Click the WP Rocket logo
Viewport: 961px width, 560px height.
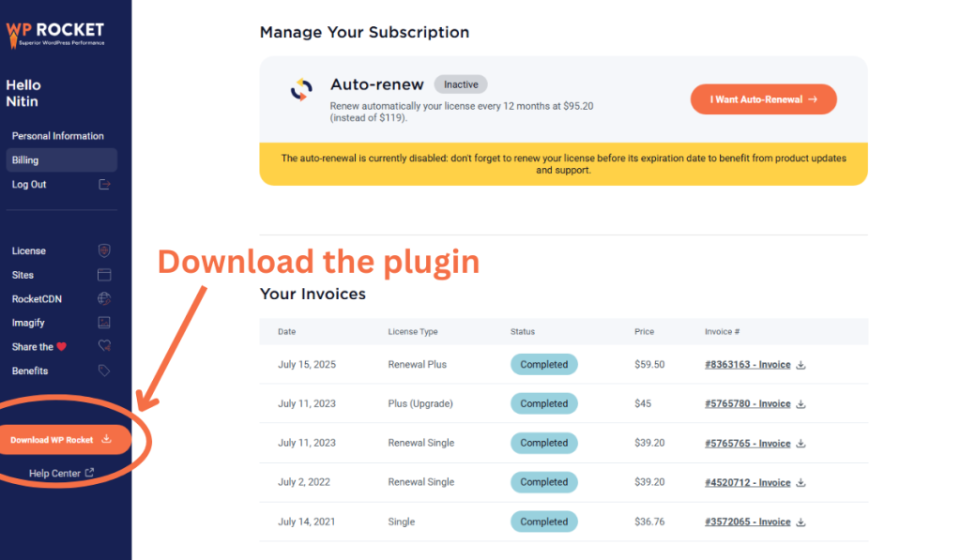tap(55, 34)
